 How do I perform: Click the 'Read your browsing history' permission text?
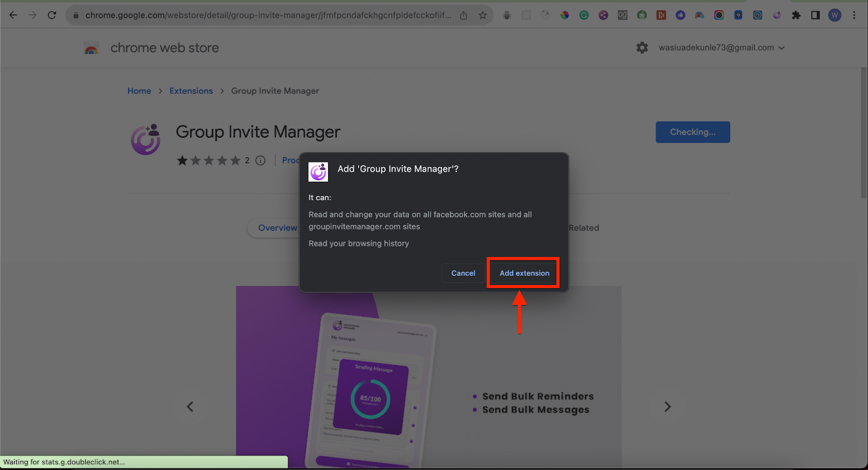(x=359, y=243)
